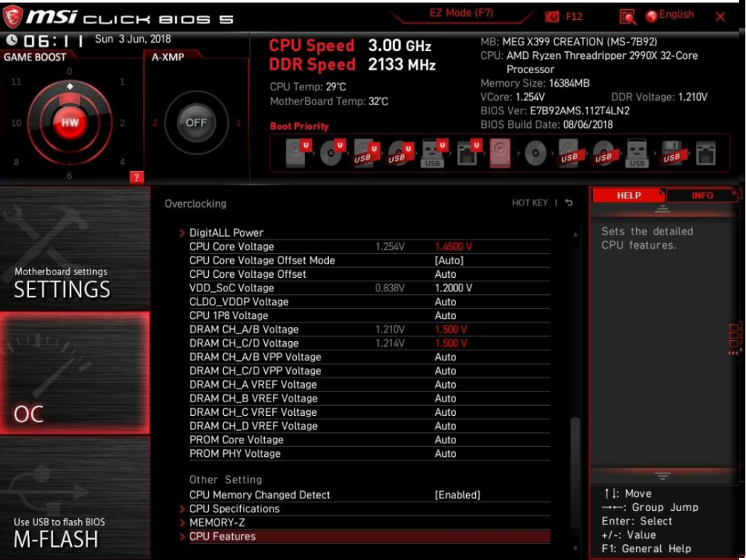Image resolution: width=746 pixels, height=560 pixels.
Task: Open the M-FLASH BIOS flash section
Action: [x=75, y=497]
